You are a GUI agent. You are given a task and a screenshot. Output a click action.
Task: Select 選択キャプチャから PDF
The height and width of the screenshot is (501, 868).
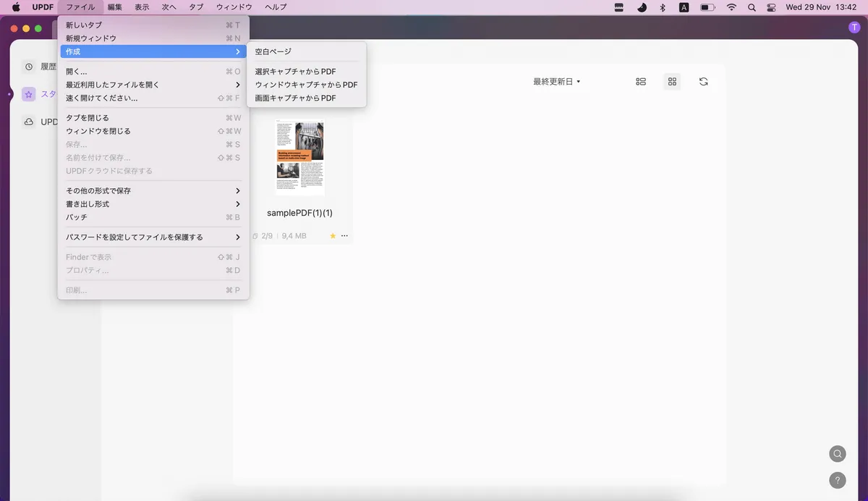307,72
